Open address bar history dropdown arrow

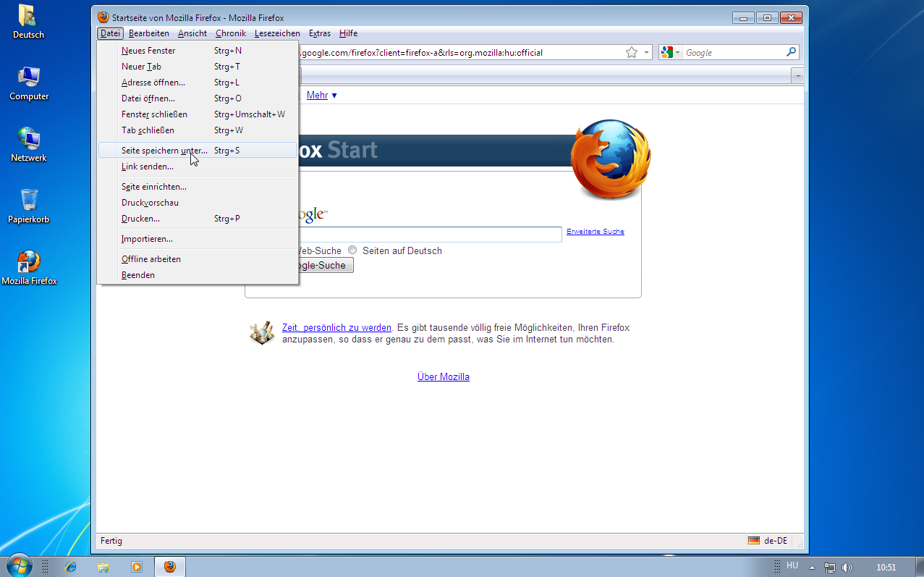(x=646, y=52)
